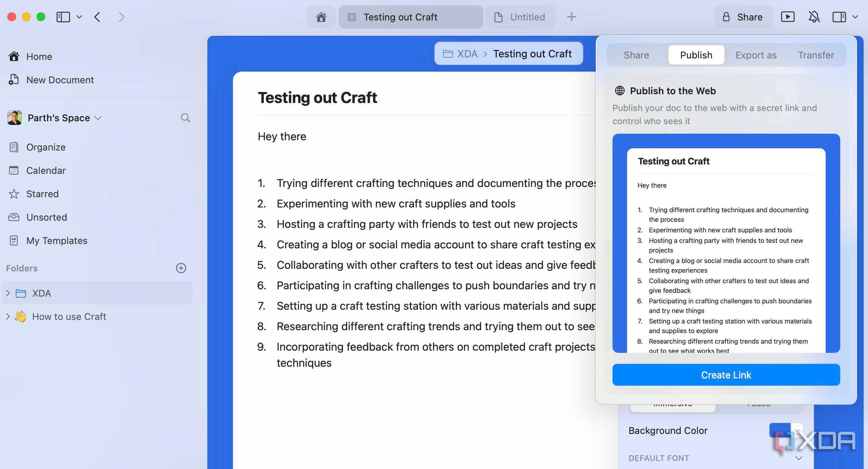Add a new tab with plus button
868x469 pixels.
pyautogui.click(x=572, y=17)
